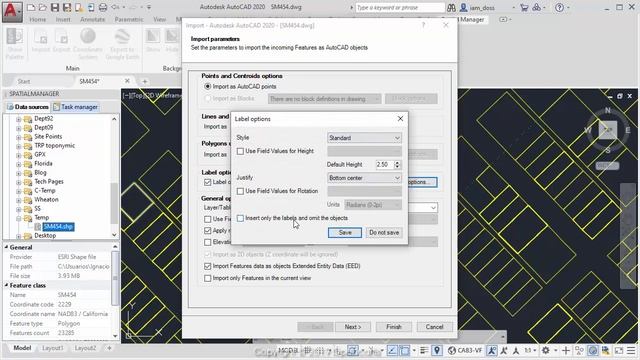Image resolution: width=640 pixels, height=360 pixels.
Task: Check Import only Features in the current view
Action: (x=208, y=278)
